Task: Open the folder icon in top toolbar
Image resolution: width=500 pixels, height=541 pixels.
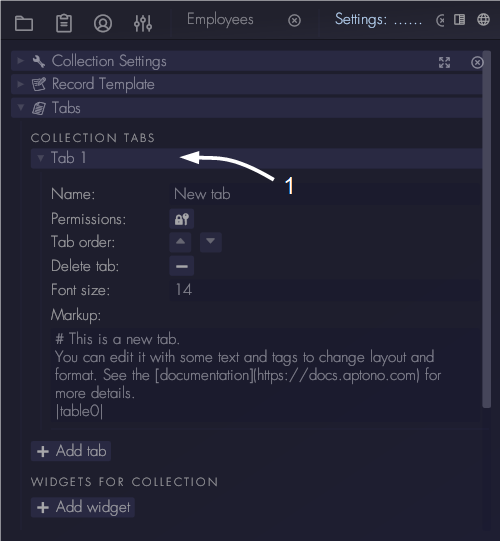Action: point(24,23)
